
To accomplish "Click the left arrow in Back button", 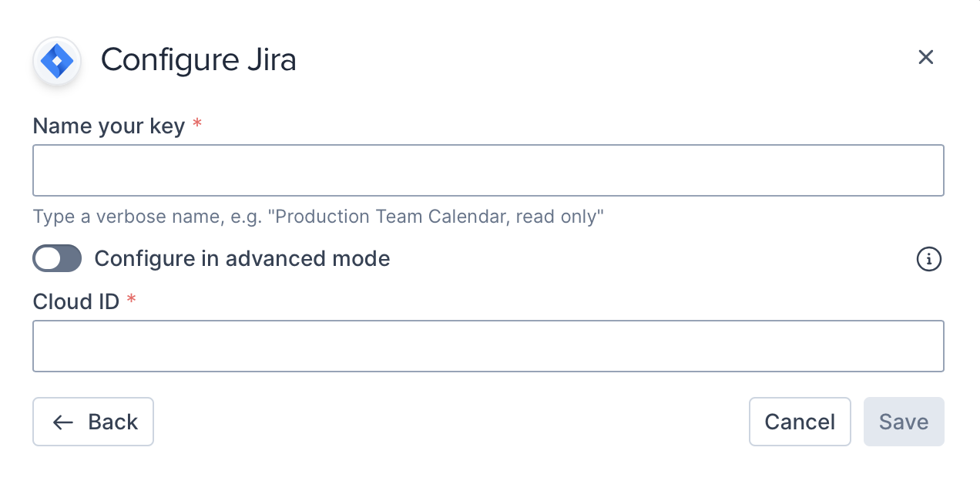I will (x=63, y=422).
